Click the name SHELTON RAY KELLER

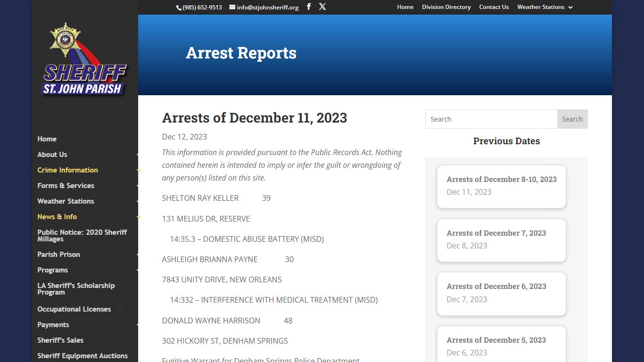click(200, 198)
